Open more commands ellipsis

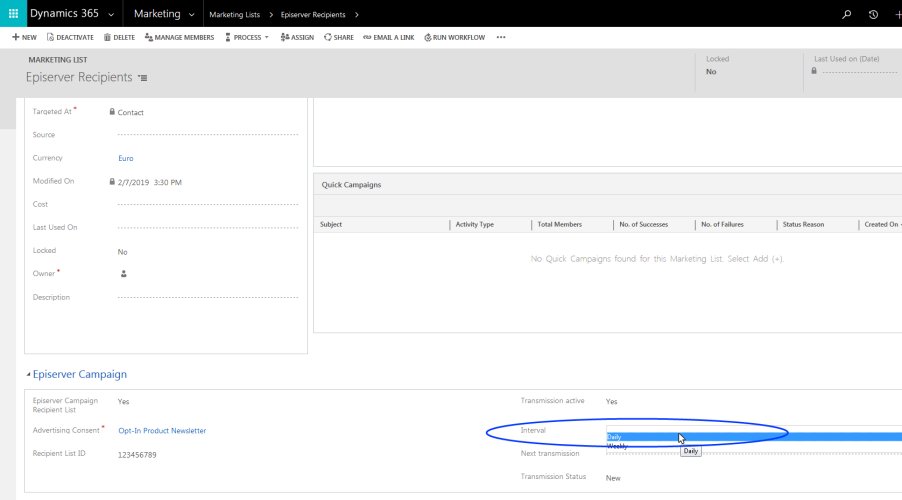tap(501, 37)
